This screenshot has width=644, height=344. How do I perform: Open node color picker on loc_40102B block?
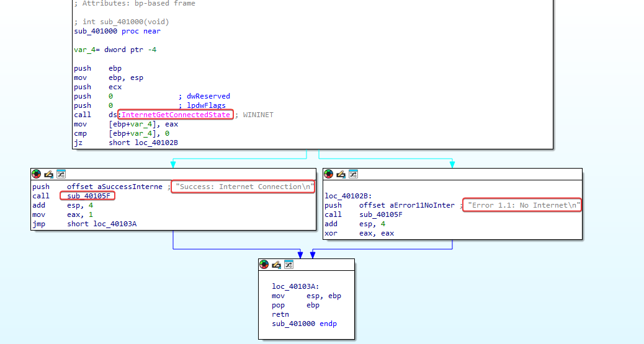point(329,174)
